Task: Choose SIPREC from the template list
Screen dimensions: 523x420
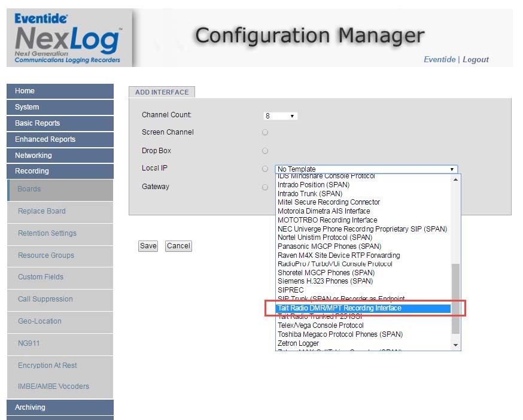Action: pos(290,290)
